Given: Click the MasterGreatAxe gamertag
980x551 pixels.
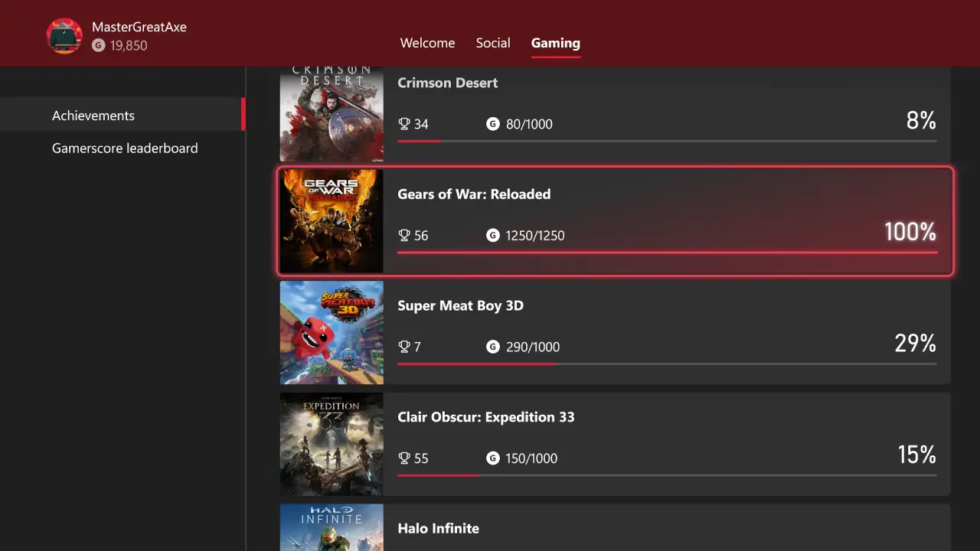Looking at the screenshot, I should 139,27.
